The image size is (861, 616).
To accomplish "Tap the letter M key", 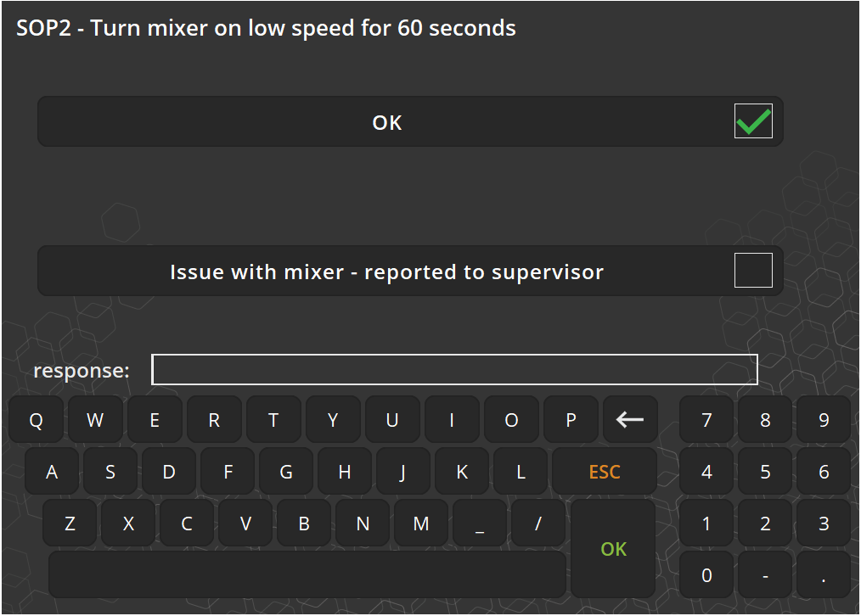I will pyautogui.click(x=421, y=524).
